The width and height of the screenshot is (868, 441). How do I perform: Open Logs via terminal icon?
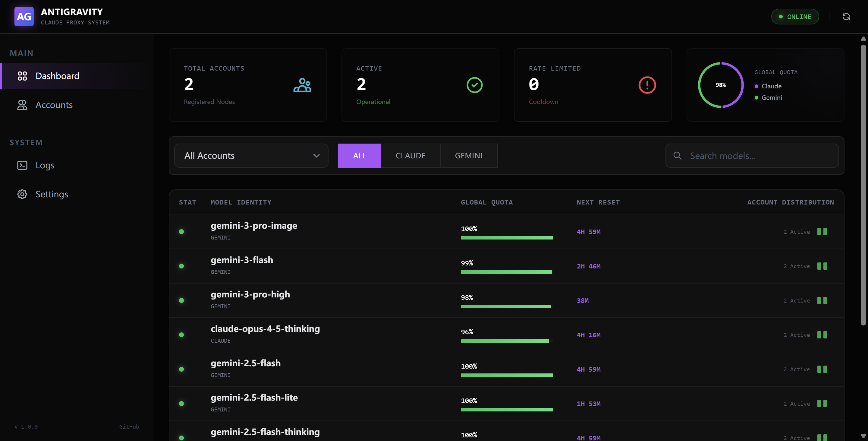(22, 165)
